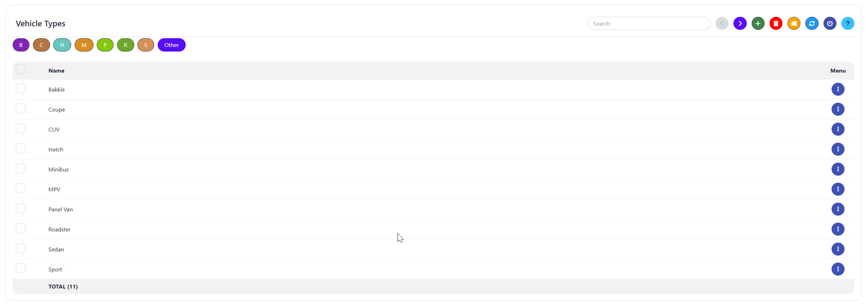
Task: Select the teal H filter pill
Action: tap(62, 45)
